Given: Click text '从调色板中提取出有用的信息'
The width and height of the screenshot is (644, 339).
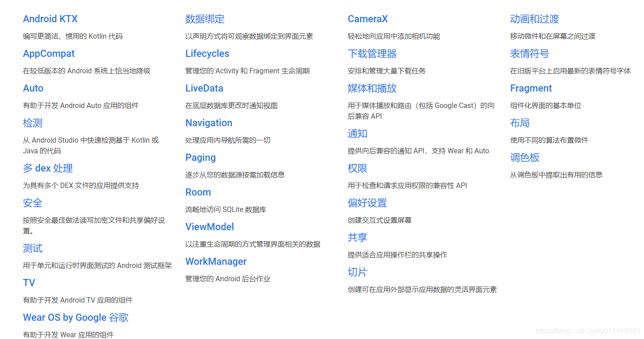Looking at the screenshot, I should [x=557, y=175].
